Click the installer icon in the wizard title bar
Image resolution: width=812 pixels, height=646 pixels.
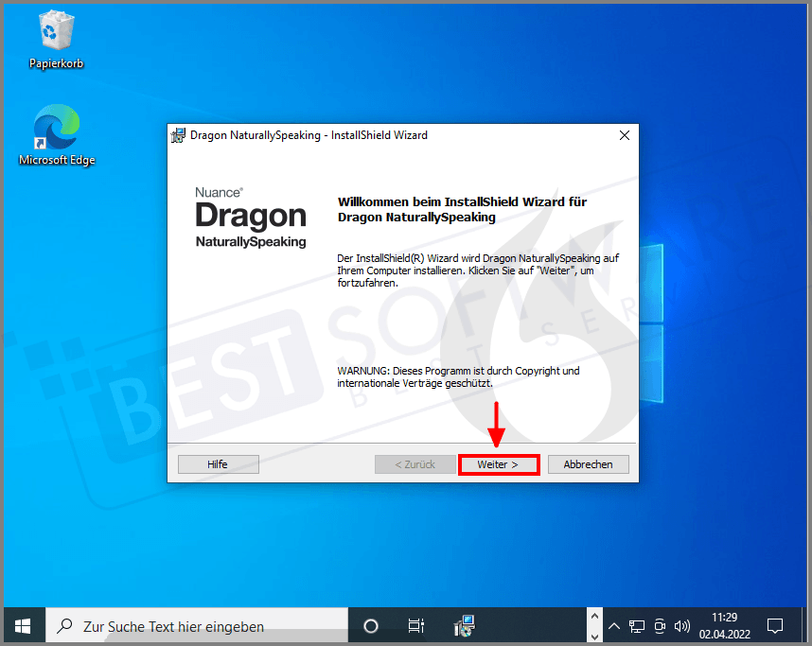pos(177,135)
